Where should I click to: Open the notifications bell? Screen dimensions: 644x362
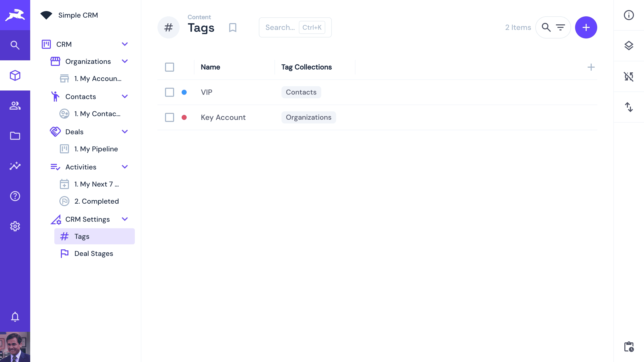[15, 317]
